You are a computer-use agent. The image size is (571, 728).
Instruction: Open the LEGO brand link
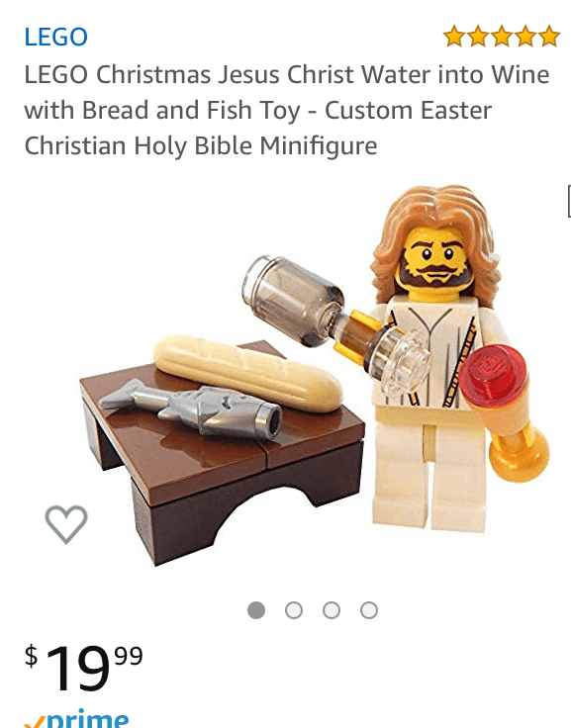[x=55, y=38]
